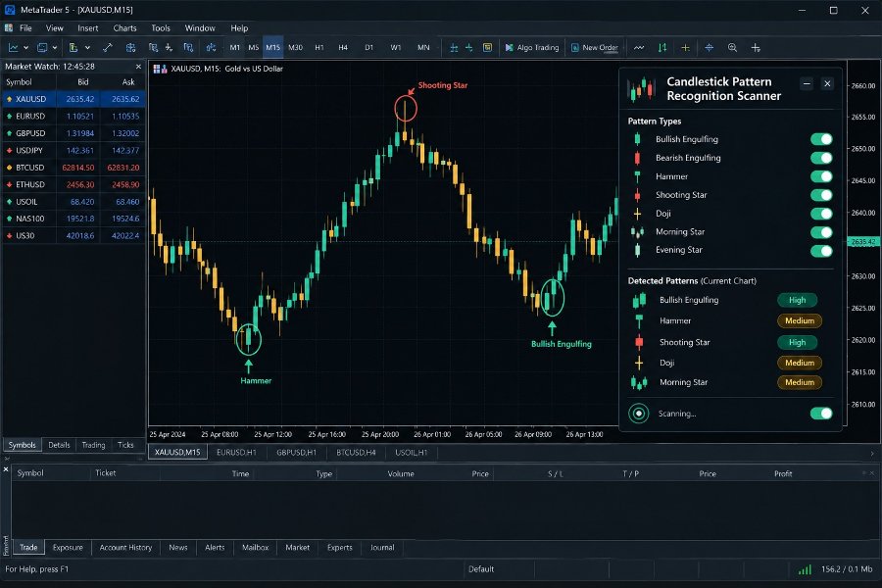Open the BTCUSD,H4 chart tab
Viewport: 882px width, 588px height.
point(356,453)
